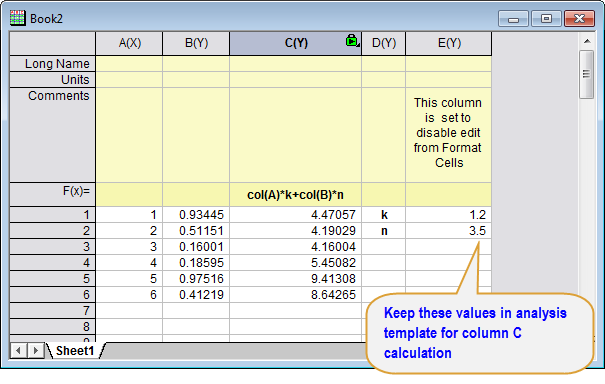
Task: Click cell with value 0.97516
Action: click(x=196, y=279)
